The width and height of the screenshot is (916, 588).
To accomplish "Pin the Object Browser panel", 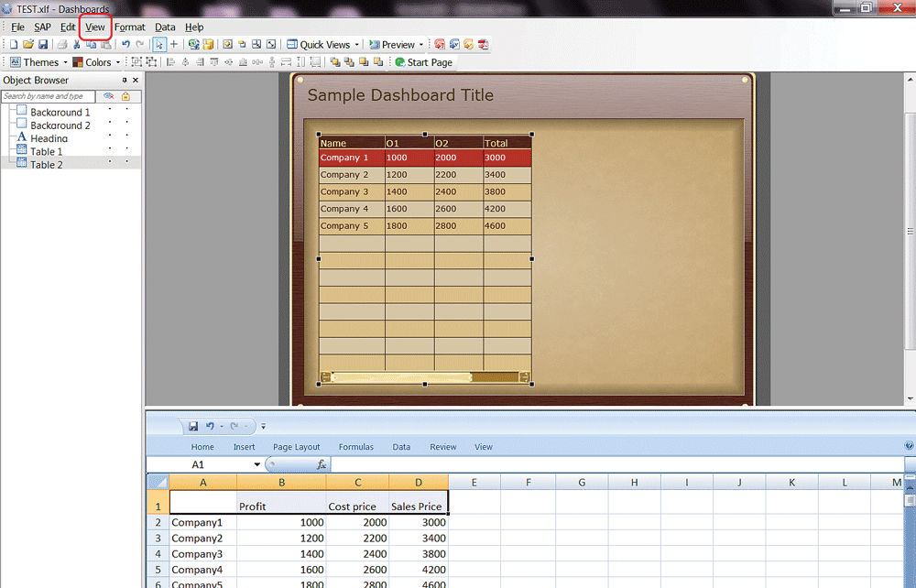I will click(125, 81).
